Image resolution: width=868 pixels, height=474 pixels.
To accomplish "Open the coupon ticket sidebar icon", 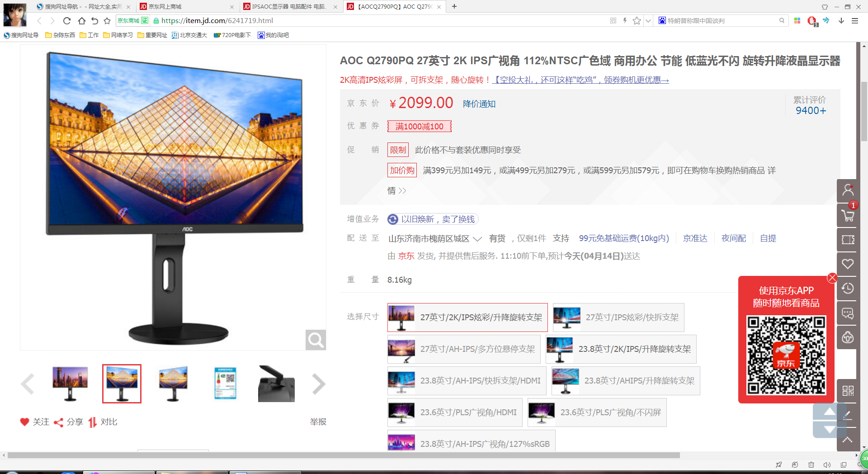I will pos(848,240).
